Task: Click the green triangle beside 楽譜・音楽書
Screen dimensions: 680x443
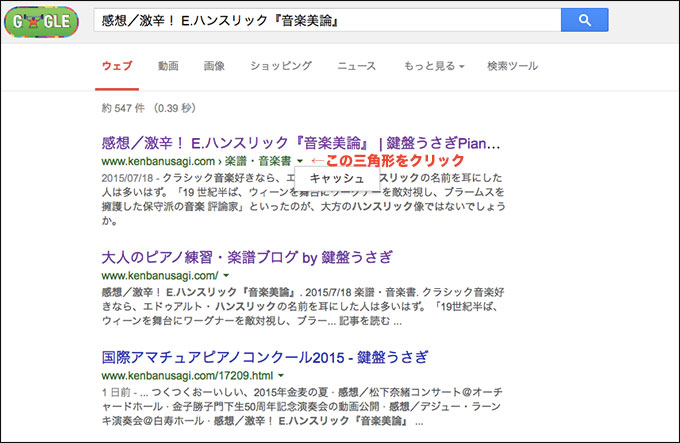Action: [x=300, y=161]
